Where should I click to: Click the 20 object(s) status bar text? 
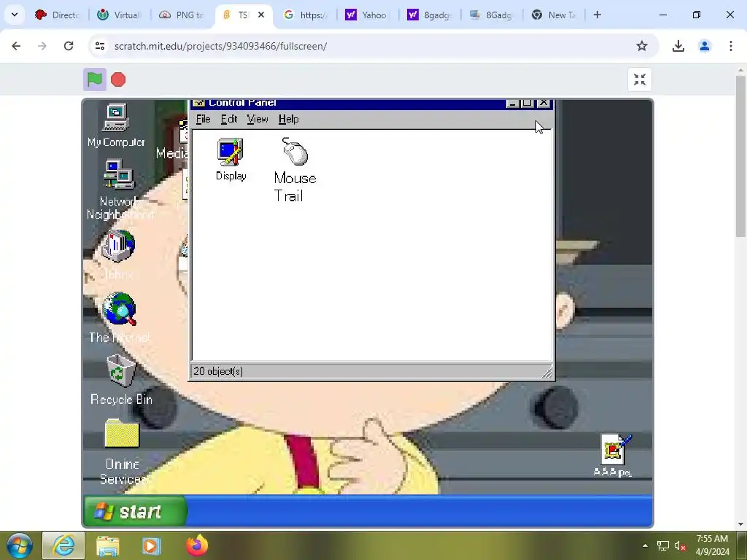(218, 371)
